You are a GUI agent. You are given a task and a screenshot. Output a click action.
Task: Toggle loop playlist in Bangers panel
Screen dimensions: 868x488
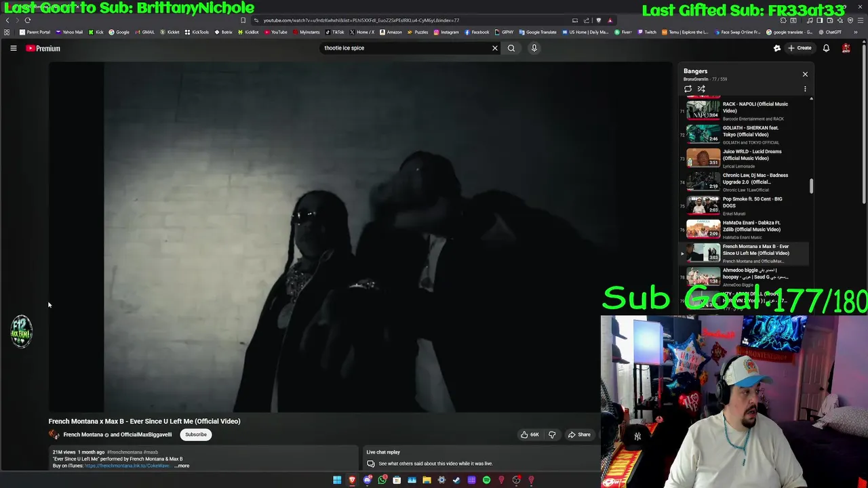point(688,89)
